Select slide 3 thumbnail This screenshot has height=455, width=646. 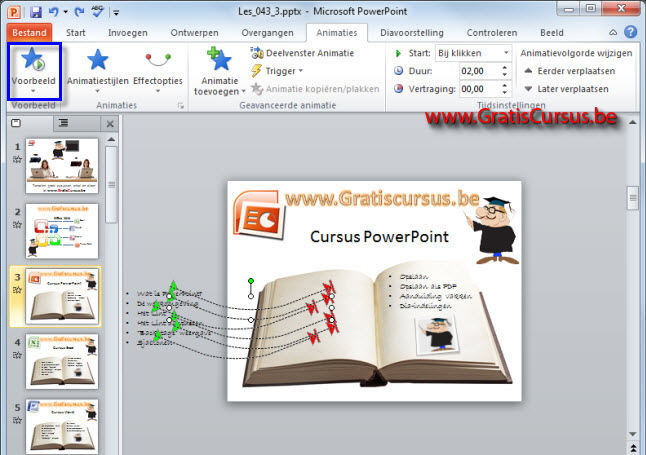pos(62,296)
